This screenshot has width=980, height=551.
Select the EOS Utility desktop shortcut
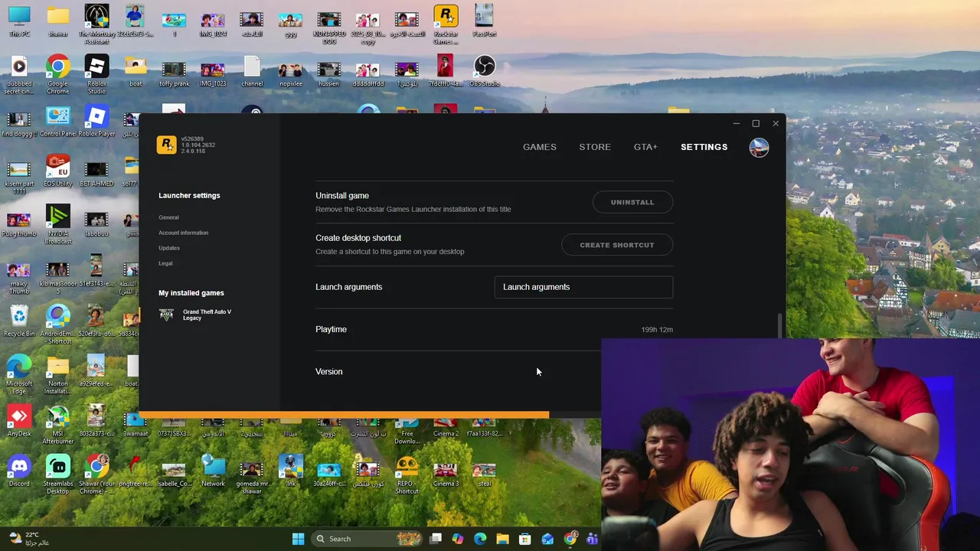[58, 171]
